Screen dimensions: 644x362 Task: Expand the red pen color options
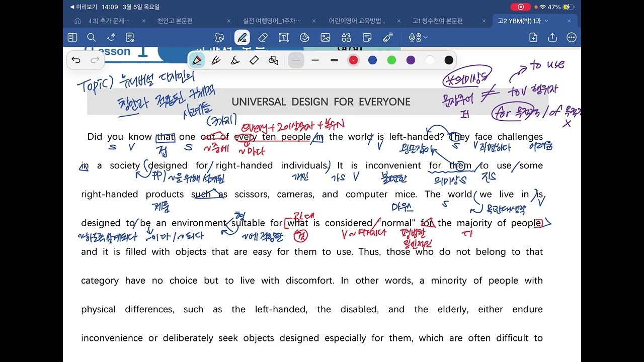(353, 60)
